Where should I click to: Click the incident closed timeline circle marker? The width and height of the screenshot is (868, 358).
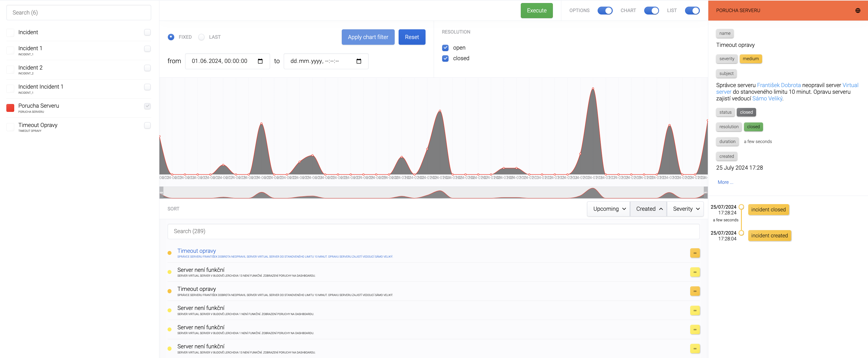(x=741, y=207)
